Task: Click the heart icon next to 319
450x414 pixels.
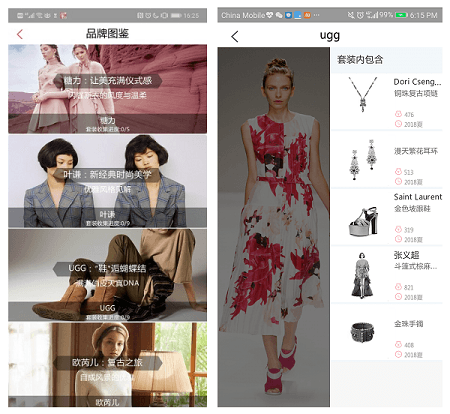Action: point(398,229)
